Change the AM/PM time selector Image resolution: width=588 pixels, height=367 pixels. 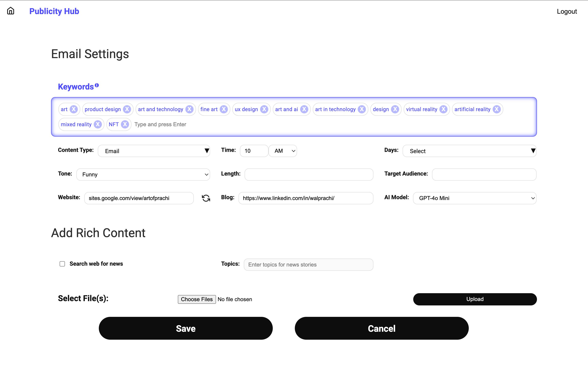coord(283,151)
